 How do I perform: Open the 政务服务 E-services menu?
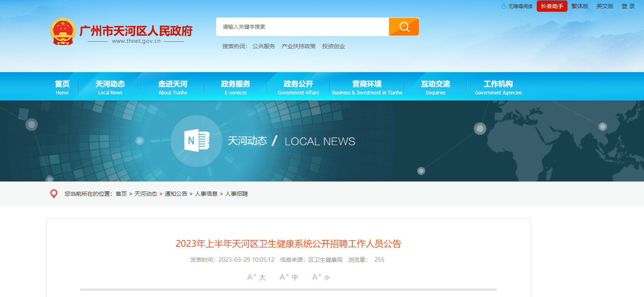(236, 87)
